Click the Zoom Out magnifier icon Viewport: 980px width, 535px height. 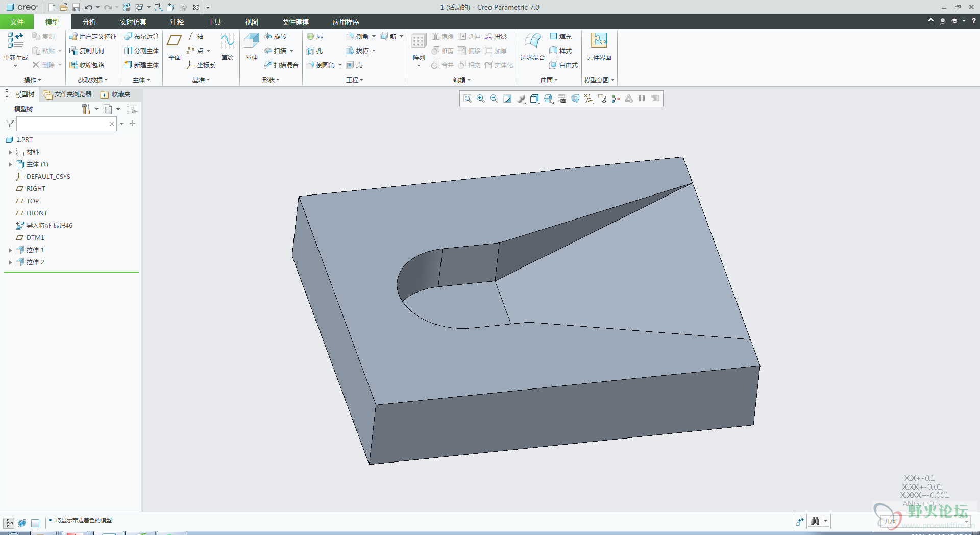(x=494, y=99)
